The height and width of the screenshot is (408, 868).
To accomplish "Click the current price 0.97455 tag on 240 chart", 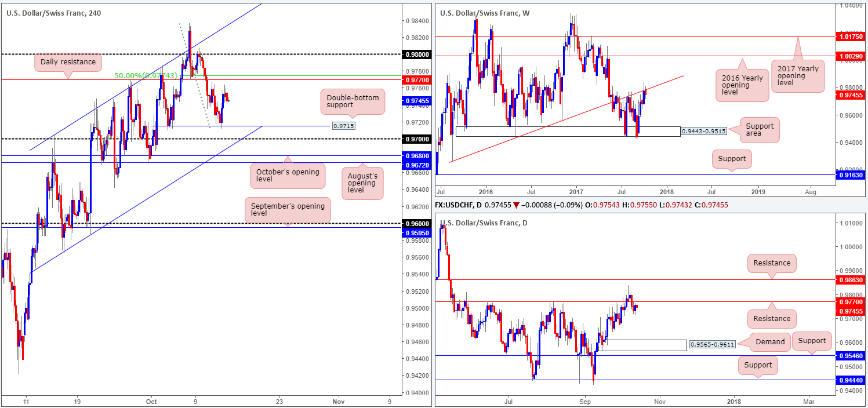I will pos(416,100).
